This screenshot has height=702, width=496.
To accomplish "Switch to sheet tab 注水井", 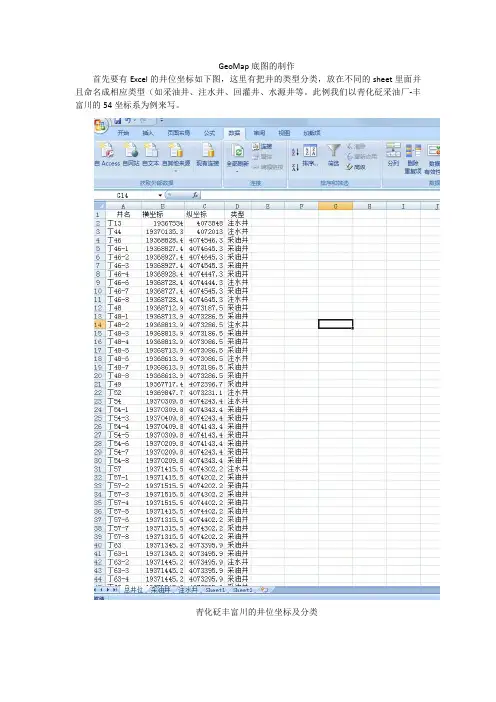I will (188, 590).
